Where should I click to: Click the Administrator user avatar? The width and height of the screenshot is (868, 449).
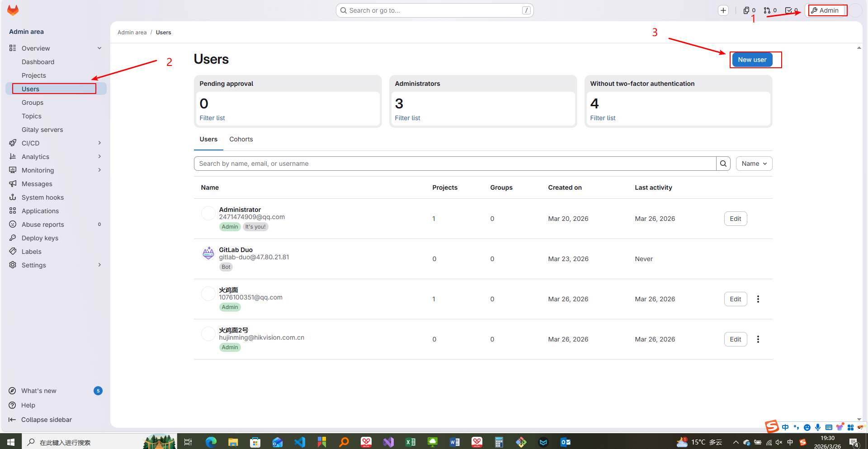208,213
